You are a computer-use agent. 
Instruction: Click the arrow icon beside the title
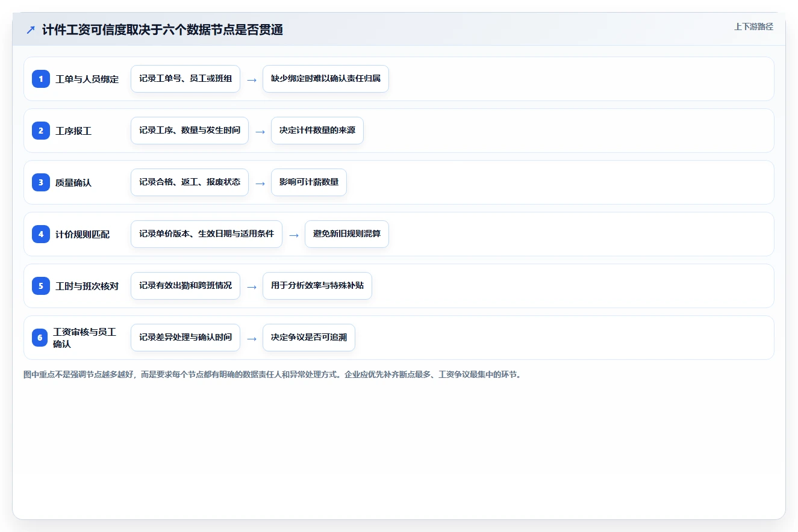coord(31,29)
